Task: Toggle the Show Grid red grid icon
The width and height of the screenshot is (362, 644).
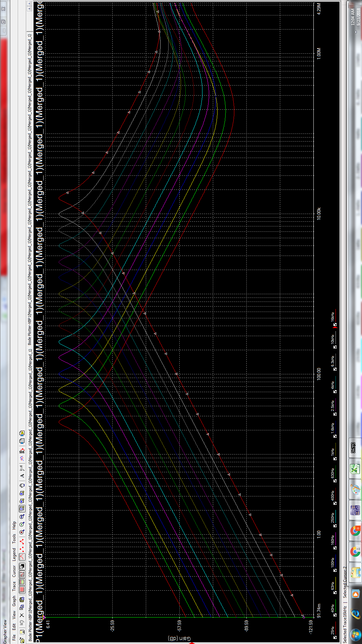Action: coord(22,589)
